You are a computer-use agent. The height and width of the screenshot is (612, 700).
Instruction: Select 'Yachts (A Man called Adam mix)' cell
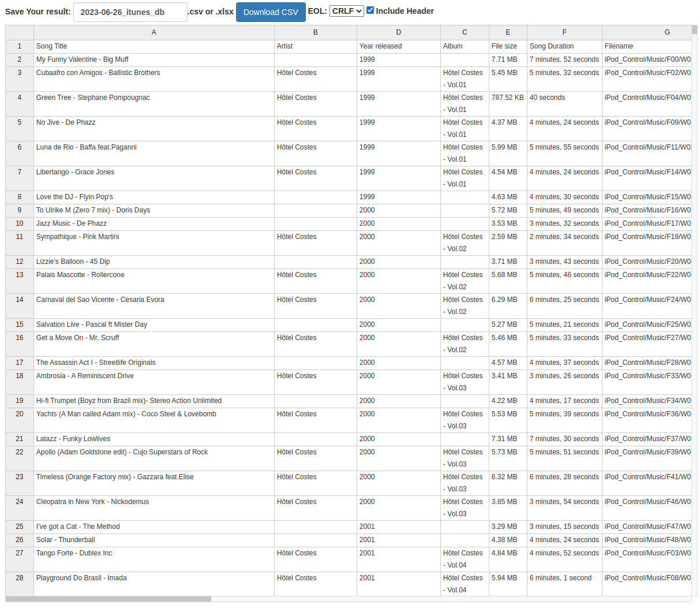pyautogui.click(x=154, y=420)
